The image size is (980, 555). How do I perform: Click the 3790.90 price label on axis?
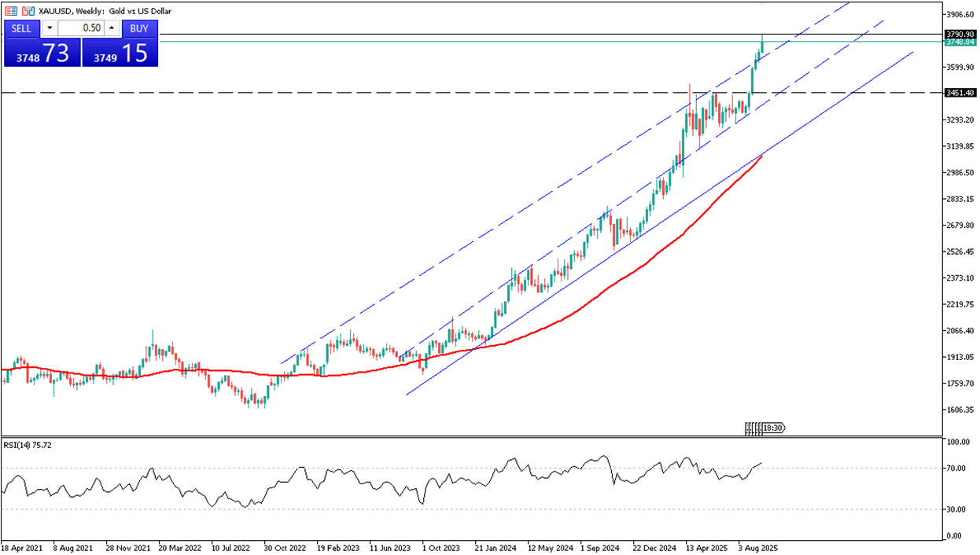pos(960,35)
